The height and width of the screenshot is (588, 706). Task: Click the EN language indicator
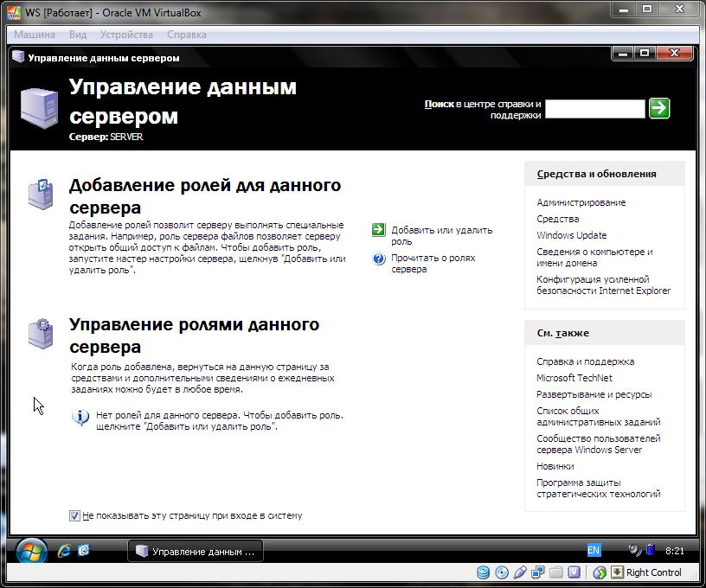[x=594, y=550]
